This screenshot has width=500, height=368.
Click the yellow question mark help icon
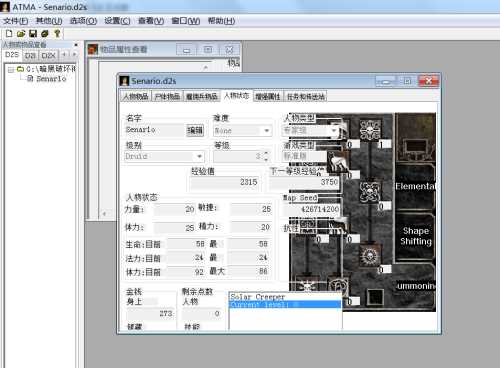point(57,33)
